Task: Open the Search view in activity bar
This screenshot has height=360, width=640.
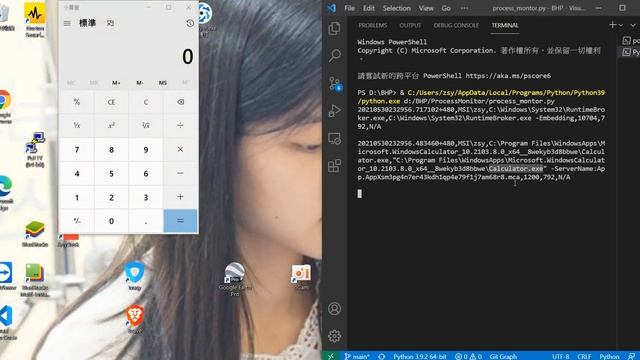Action: click(334, 56)
